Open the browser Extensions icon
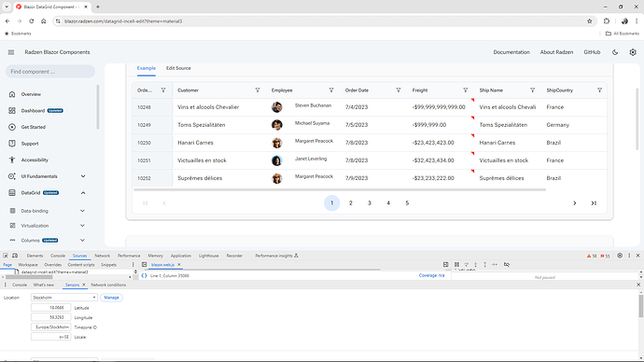 607,21
